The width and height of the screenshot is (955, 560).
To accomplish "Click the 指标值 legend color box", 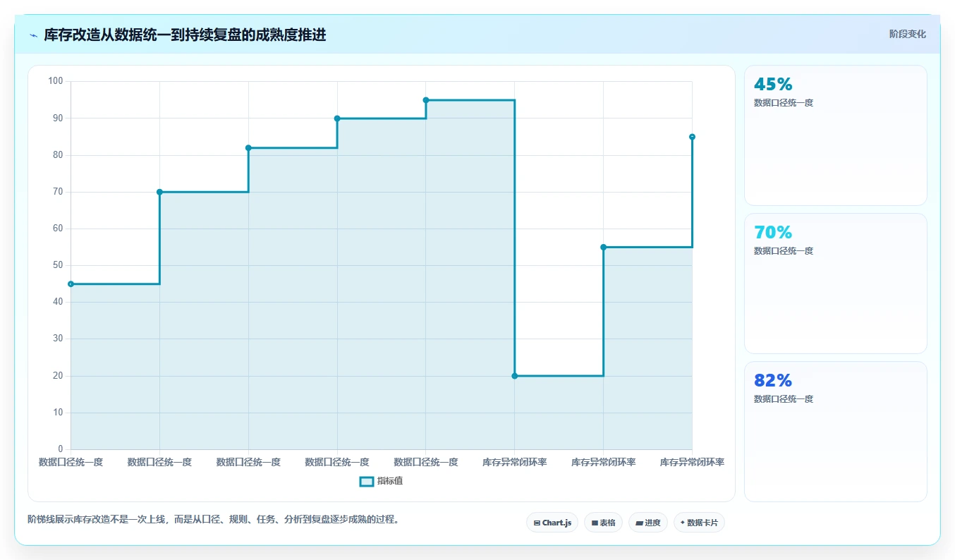I will 366,481.
